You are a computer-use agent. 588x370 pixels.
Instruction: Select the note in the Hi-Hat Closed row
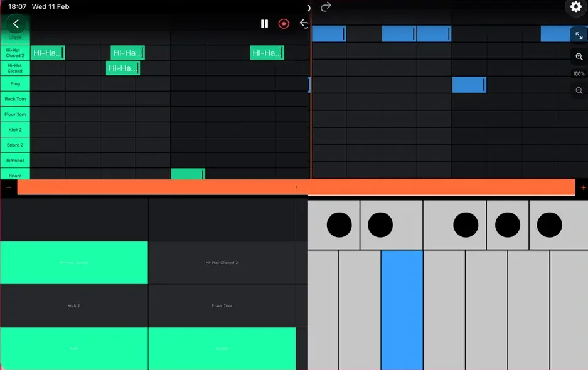[123, 68]
